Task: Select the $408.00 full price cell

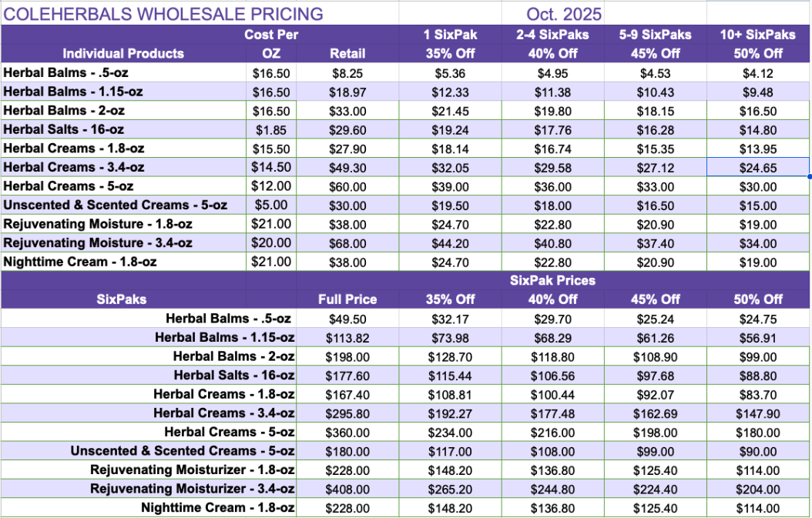Action: (x=347, y=489)
